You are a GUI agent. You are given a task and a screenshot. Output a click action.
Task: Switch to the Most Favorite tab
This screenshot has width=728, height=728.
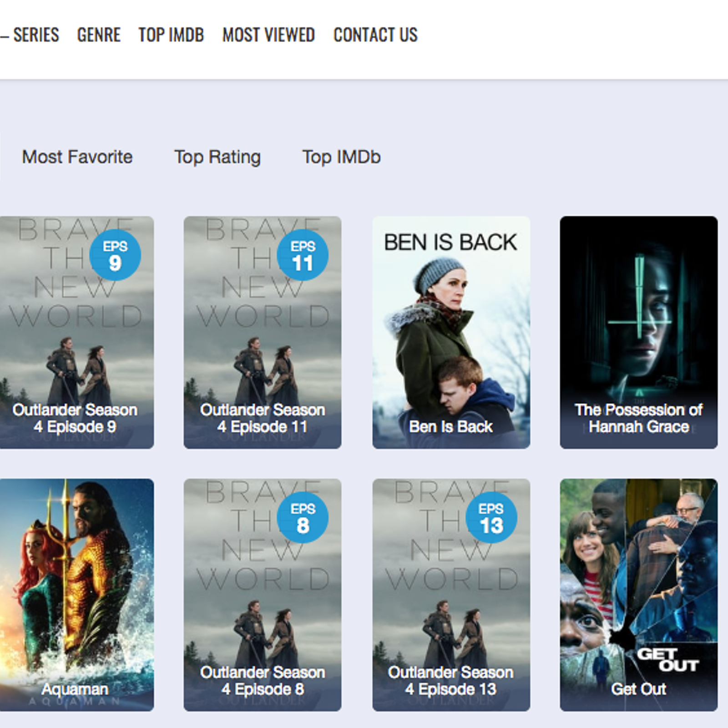click(x=77, y=157)
